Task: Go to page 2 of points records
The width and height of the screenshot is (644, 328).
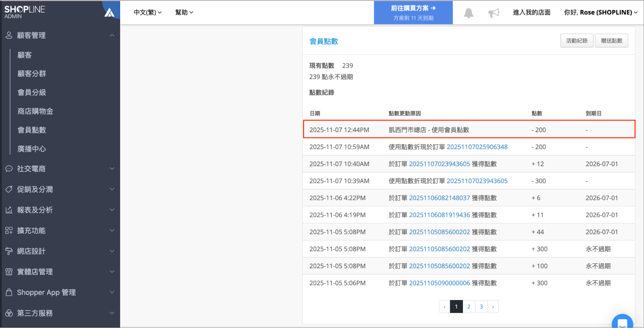Action: (469, 307)
